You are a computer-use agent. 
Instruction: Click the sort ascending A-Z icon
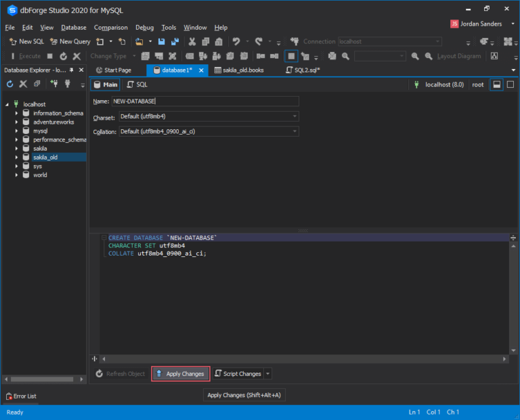pyautogui.click(x=203, y=56)
